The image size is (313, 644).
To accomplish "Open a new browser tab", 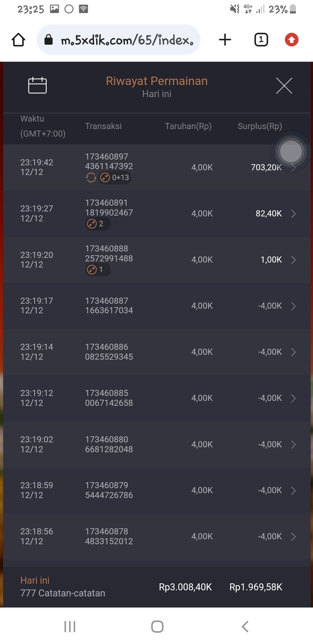I will [225, 40].
